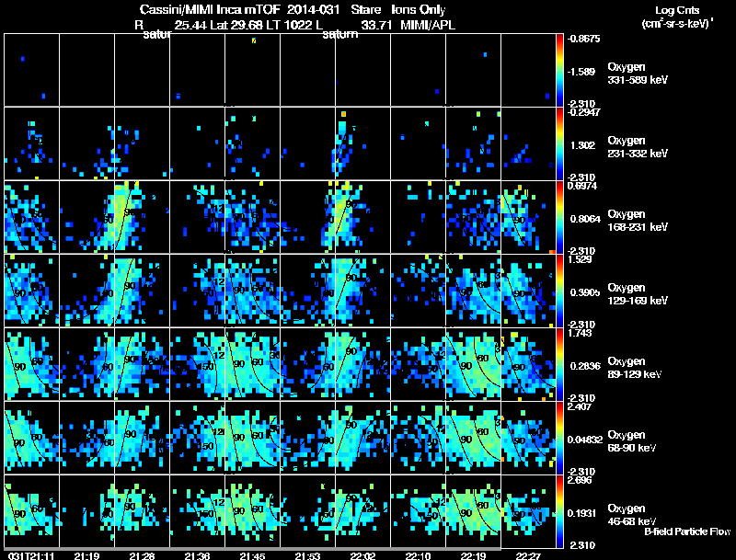
Task: Open the 89-129 keV oxygen panel at 22:19
Action: [x=473, y=364]
